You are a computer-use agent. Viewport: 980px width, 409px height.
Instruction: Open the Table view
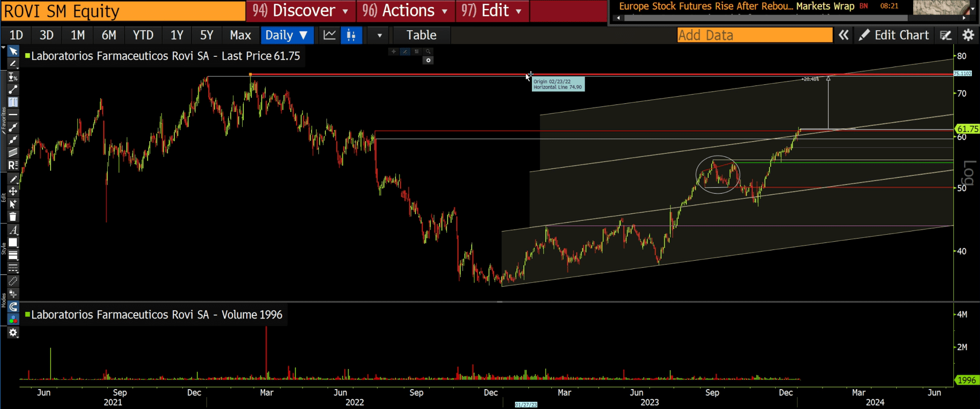[422, 35]
